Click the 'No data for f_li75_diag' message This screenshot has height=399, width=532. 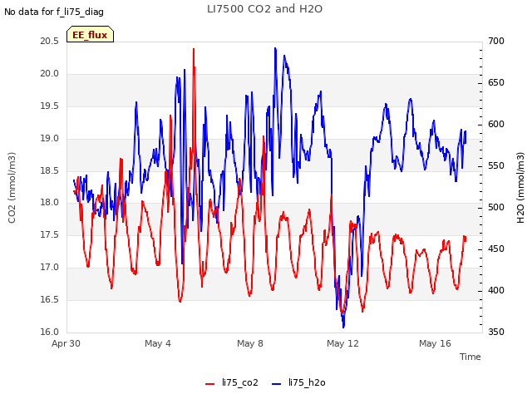point(54,12)
